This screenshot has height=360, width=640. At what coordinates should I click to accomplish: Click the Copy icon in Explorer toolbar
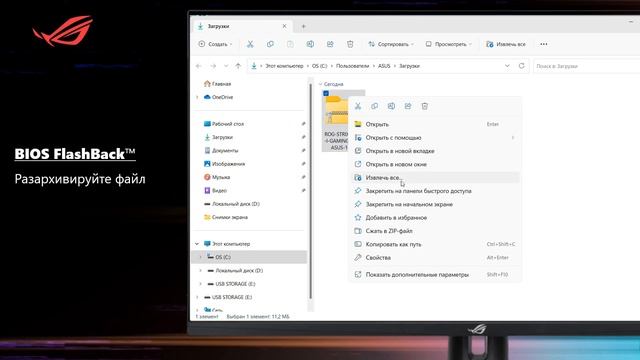[270, 44]
